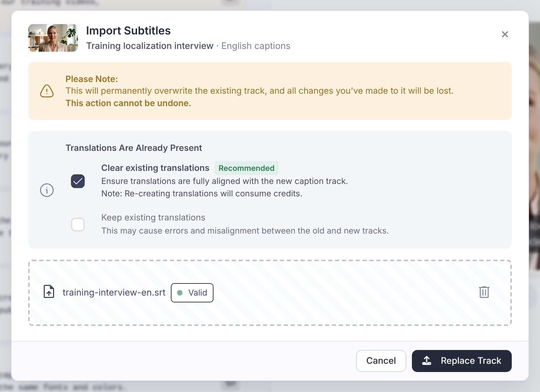
Task: Cancel the subtitle import
Action: point(381,361)
